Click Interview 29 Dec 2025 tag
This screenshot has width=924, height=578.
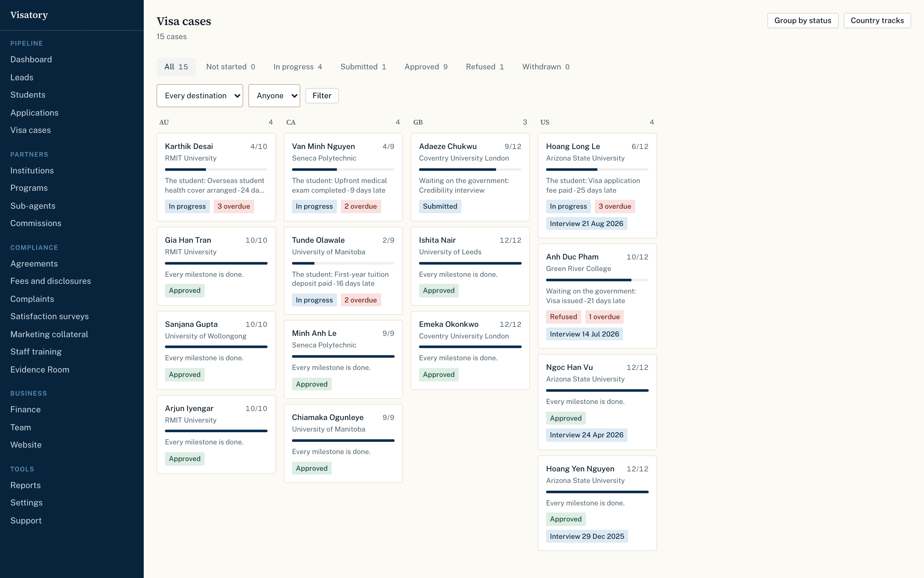tap(587, 536)
